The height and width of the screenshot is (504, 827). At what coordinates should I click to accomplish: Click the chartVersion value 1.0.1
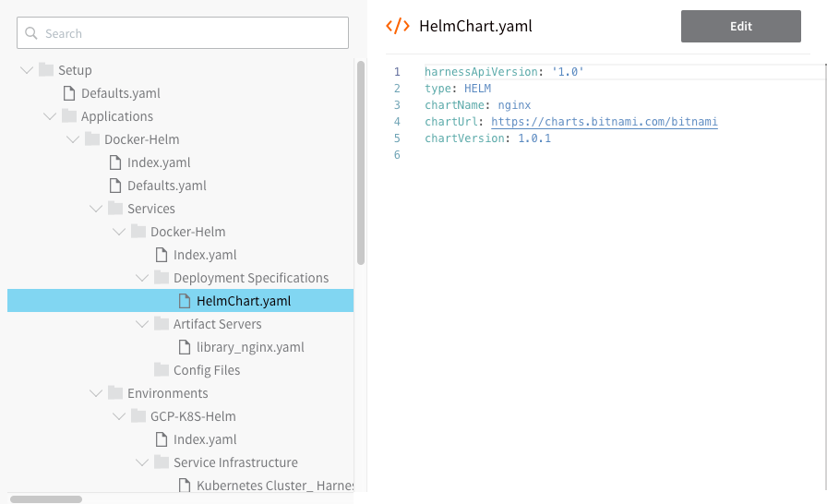point(534,138)
